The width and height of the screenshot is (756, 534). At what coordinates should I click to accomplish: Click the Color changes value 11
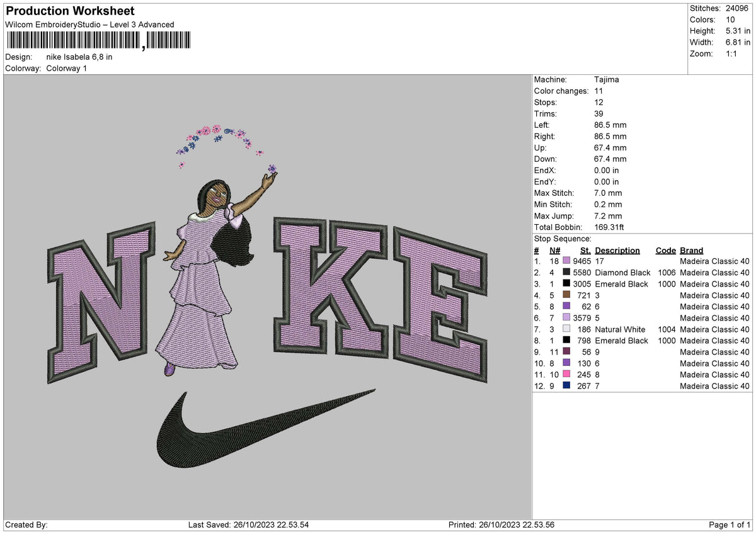[598, 91]
